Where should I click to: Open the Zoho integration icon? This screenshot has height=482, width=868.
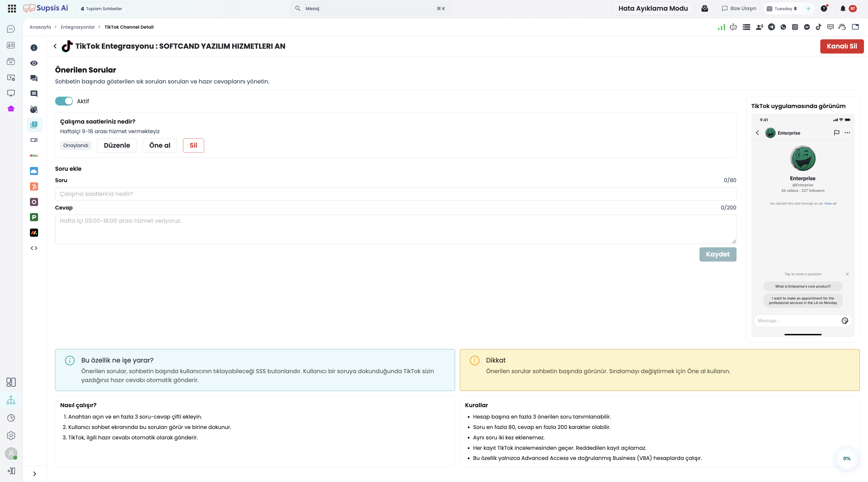coord(34,156)
